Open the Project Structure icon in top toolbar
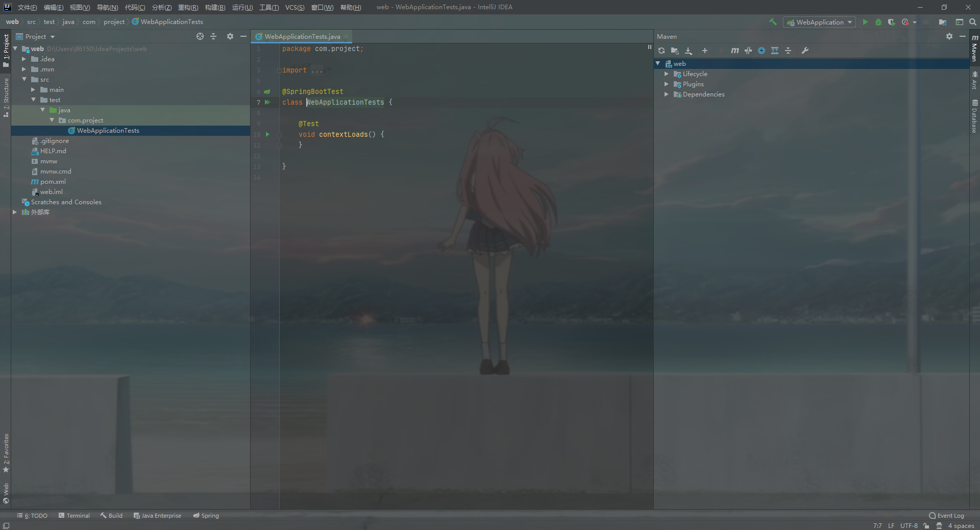 pyautogui.click(x=942, y=22)
